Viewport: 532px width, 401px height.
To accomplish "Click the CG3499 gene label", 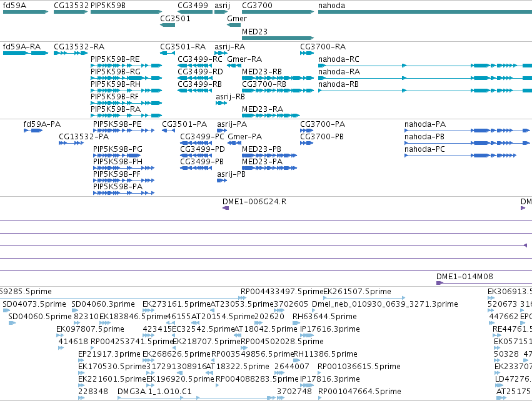I will 193,6.
